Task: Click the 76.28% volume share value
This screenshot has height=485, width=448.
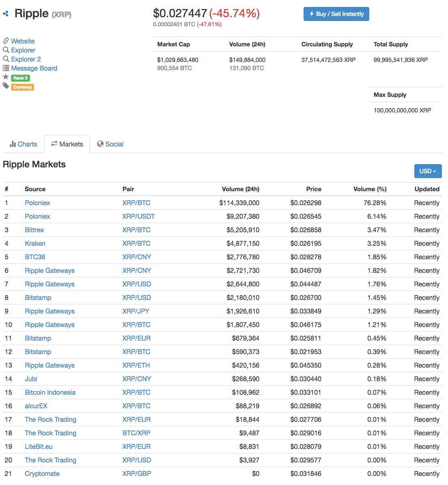Action: (375, 203)
